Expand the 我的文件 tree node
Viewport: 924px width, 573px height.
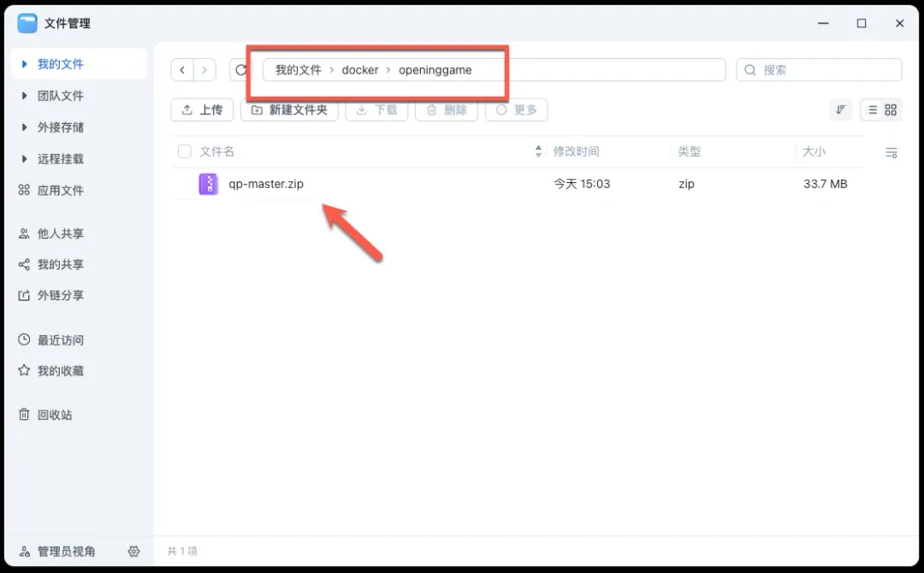coord(25,64)
